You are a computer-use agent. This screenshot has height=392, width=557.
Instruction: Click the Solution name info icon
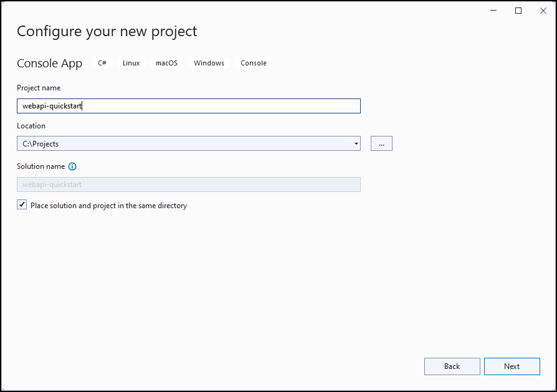(72, 166)
